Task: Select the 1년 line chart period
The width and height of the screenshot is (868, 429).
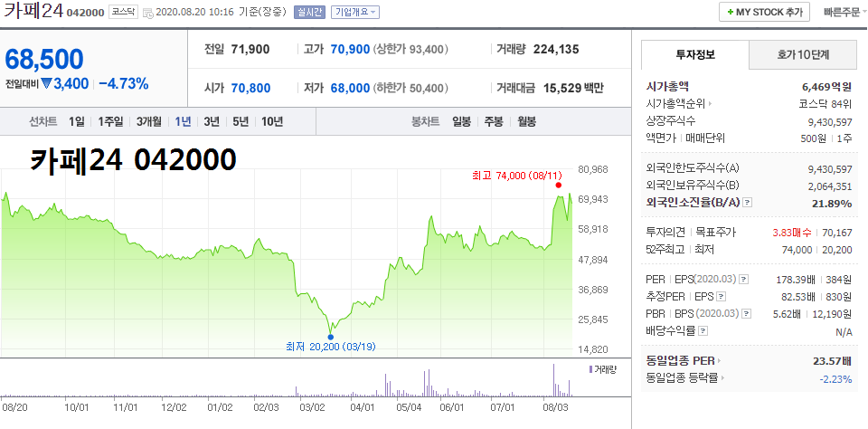Action: coord(183,121)
